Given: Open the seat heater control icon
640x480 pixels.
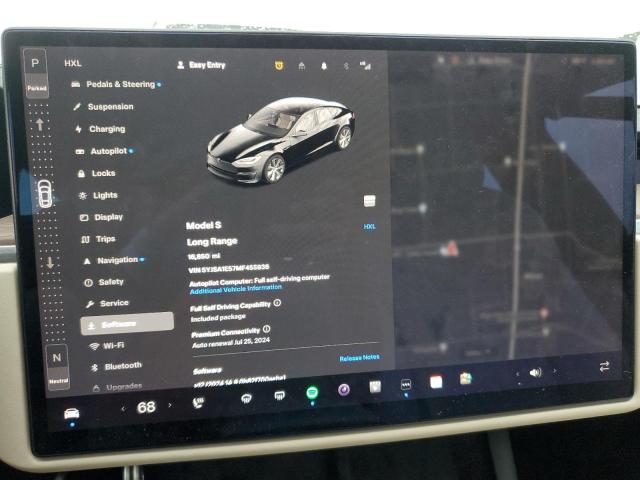Looking at the screenshot, I should [198, 403].
